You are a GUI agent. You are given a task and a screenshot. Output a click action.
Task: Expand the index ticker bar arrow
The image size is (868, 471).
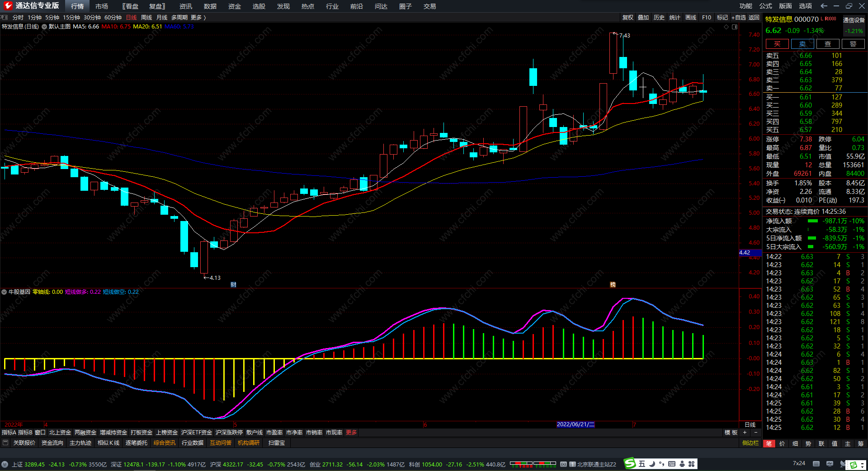point(5,464)
